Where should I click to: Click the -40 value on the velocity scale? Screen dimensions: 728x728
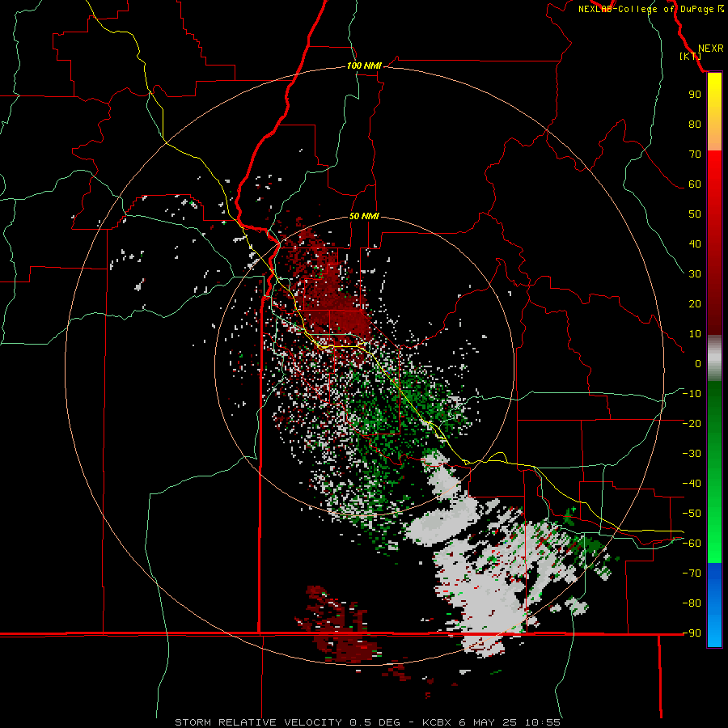(x=692, y=484)
